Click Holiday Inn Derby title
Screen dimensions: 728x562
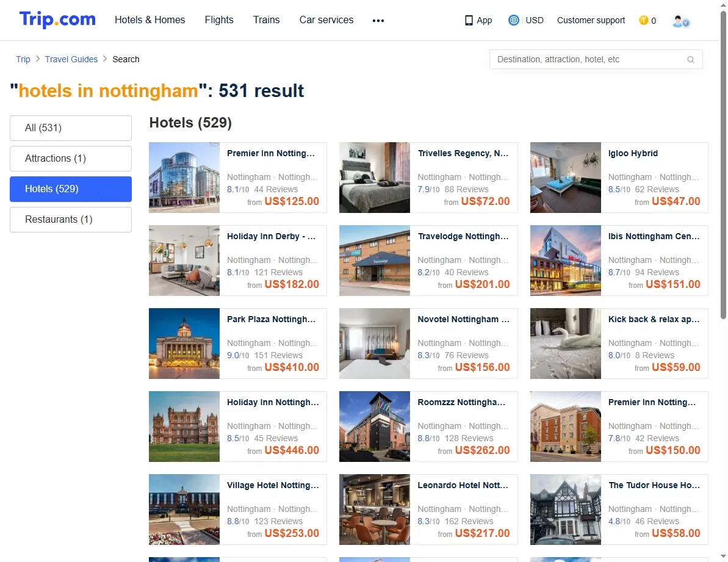pos(272,237)
